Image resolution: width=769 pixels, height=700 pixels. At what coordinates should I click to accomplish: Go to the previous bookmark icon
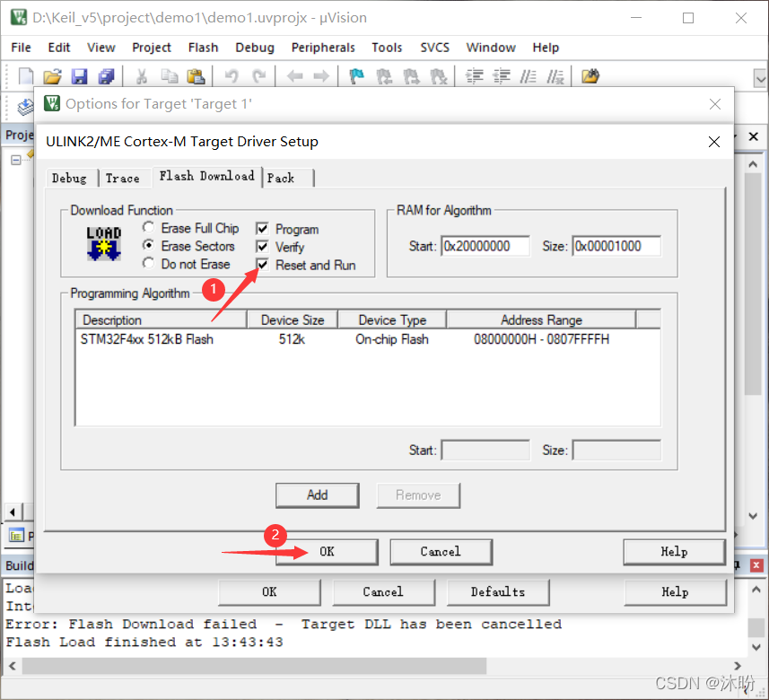tap(384, 76)
